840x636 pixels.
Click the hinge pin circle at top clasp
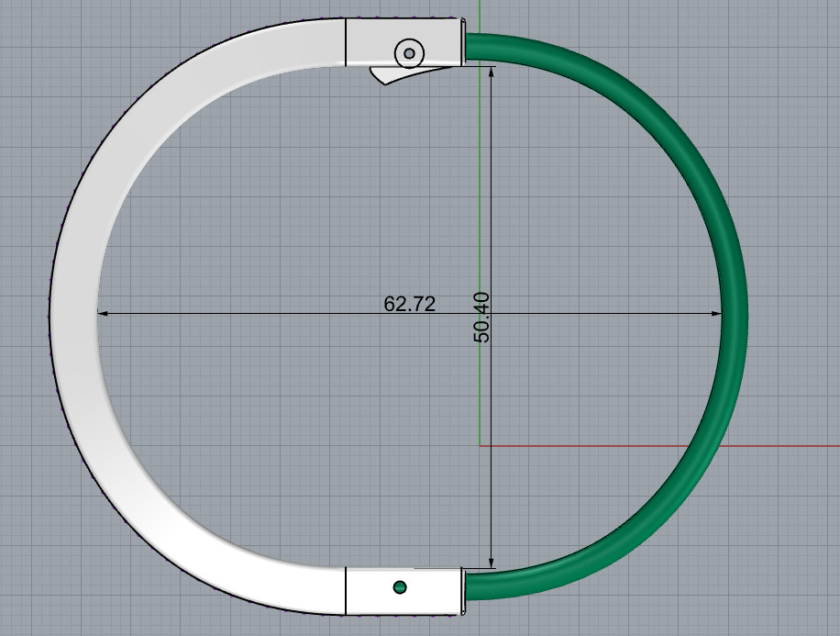pyautogui.click(x=409, y=53)
